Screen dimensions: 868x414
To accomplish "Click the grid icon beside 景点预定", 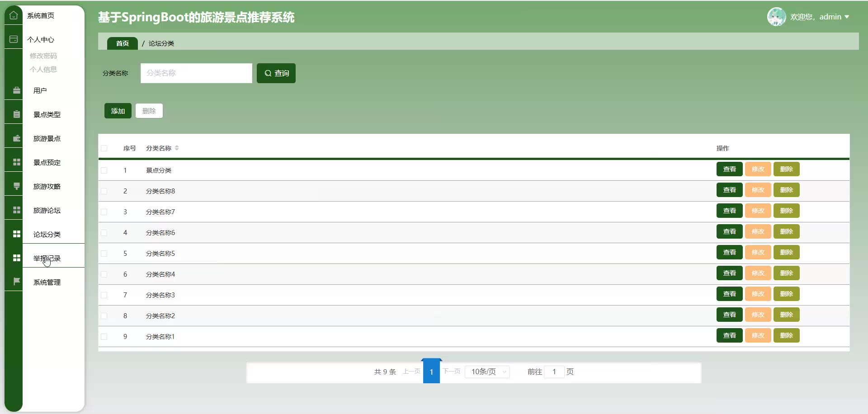I will tap(17, 162).
